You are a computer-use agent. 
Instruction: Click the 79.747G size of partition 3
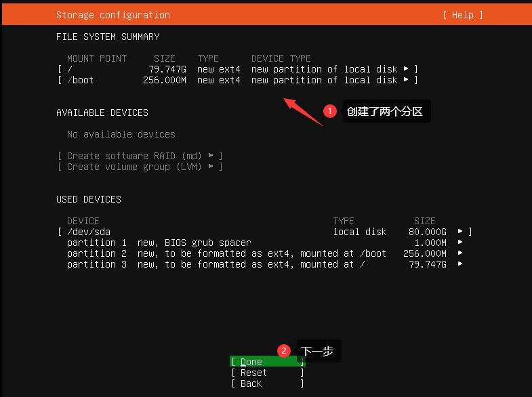[x=428, y=264]
